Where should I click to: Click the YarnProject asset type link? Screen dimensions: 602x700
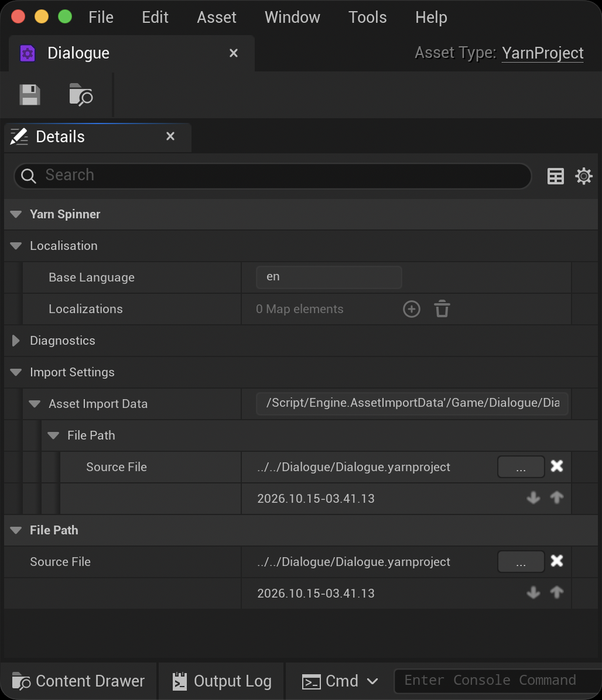[543, 53]
